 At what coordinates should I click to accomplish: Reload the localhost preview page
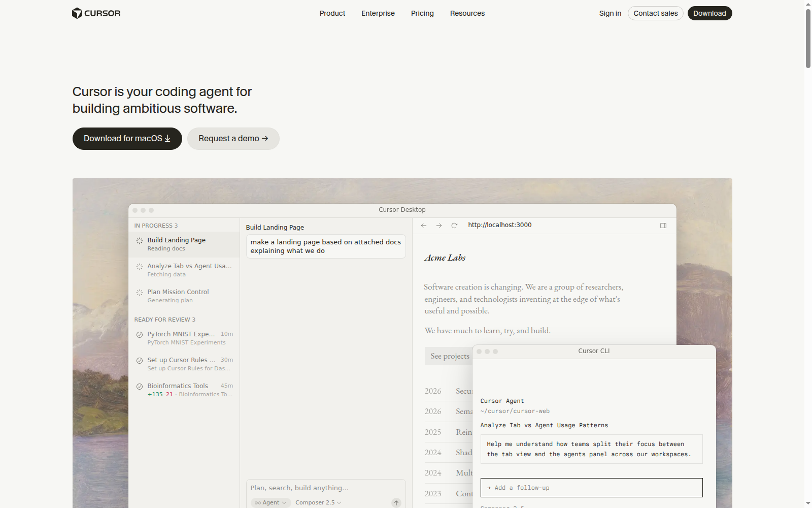click(x=454, y=226)
